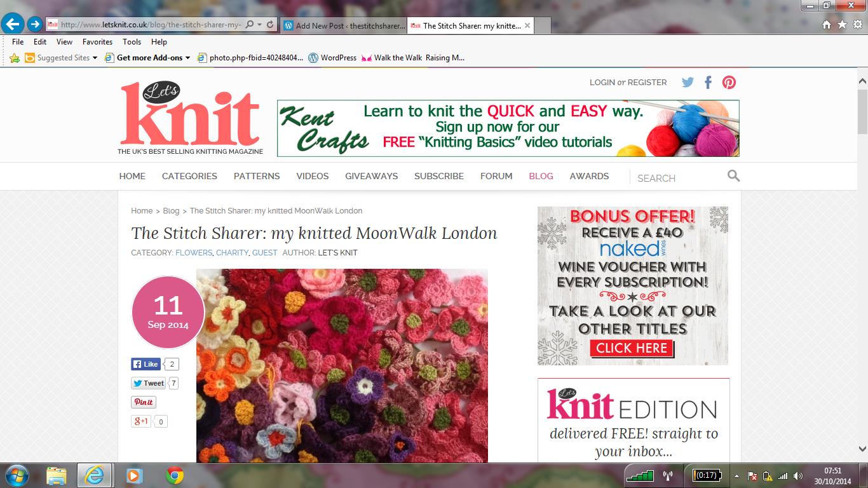Launch Chrome from the taskbar

(x=175, y=475)
